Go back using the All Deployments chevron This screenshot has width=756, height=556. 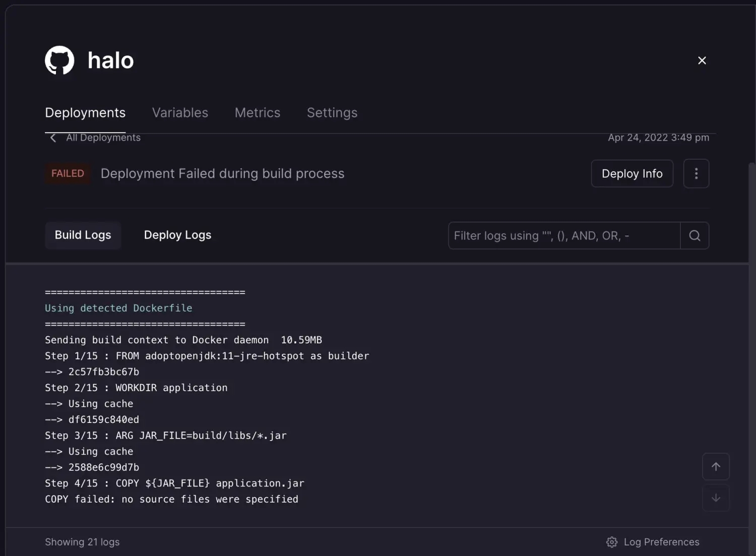click(x=53, y=138)
